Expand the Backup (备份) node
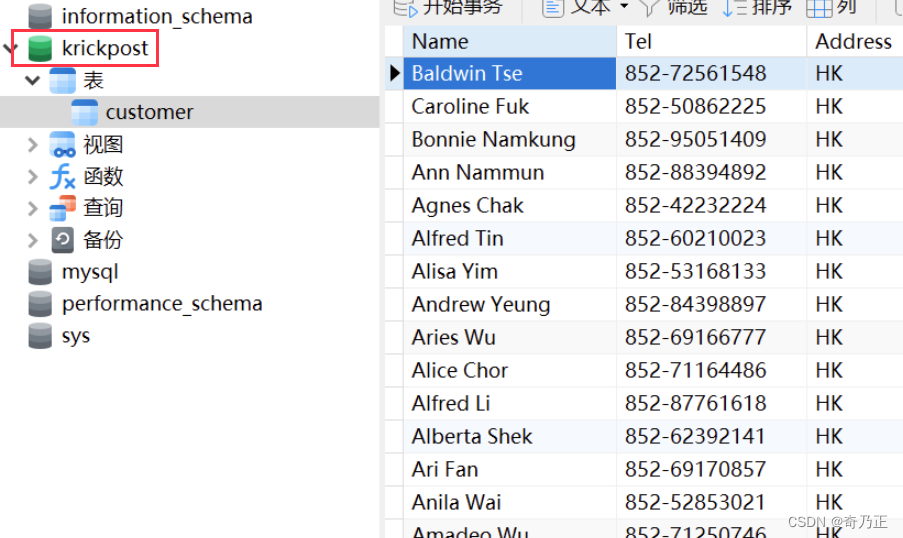Screen dimensions: 903x538 coord(32,240)
